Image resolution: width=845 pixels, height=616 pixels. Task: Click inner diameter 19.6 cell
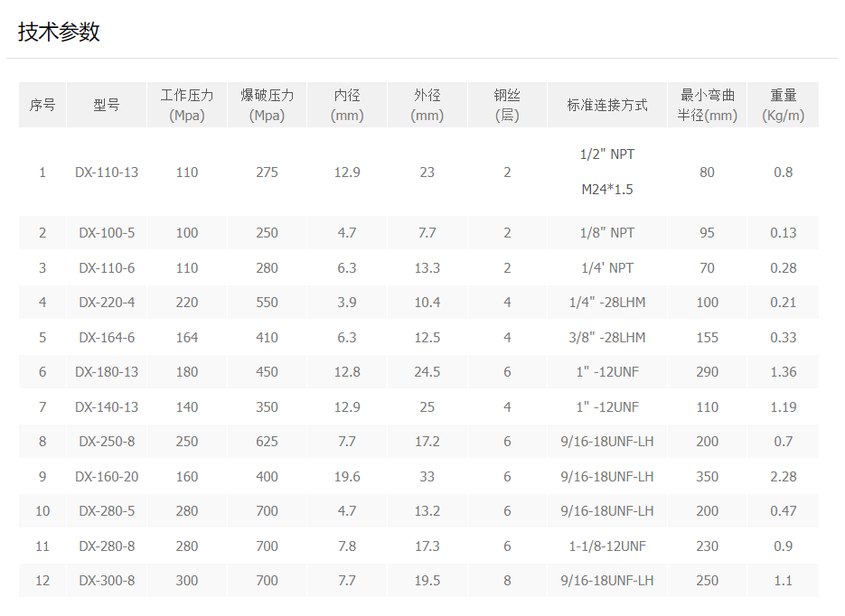[347, 476]
